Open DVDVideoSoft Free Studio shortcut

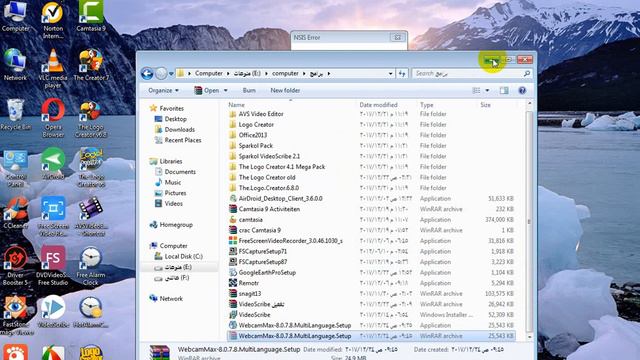[53, 266]
